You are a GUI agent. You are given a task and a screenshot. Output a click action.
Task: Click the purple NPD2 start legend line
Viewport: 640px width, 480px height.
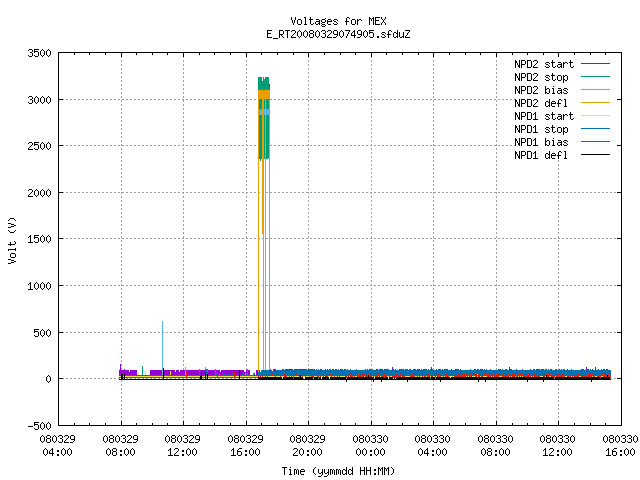[x=596, y=64]
